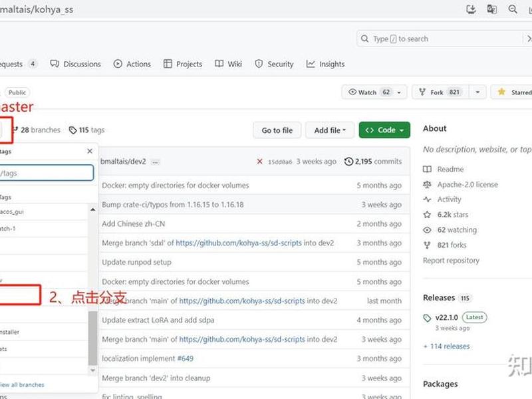The width and height of the screenshot is (532, 399).
Task: Open the 115 tags link
Action: pos(87,130)
